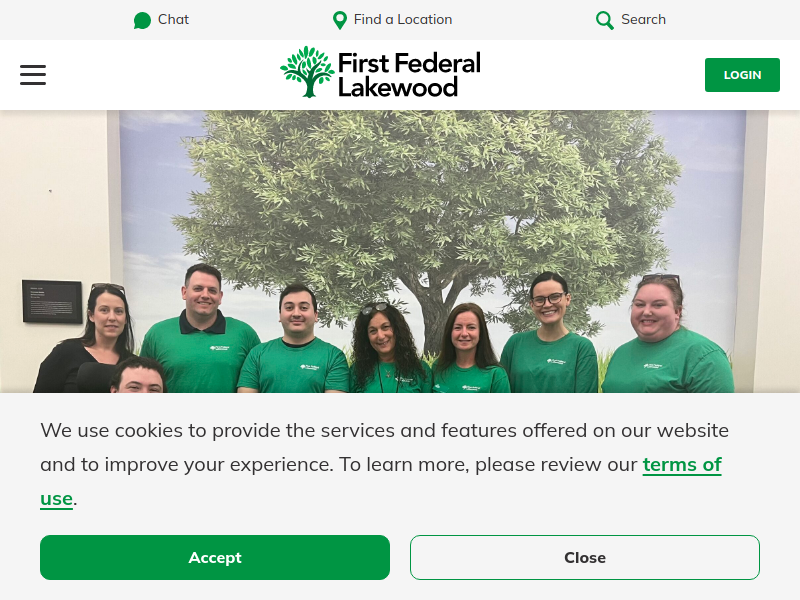Open the hamburger navigation menu
The width and height of the screenshot is (800, 600).
[x=33, y=75]
